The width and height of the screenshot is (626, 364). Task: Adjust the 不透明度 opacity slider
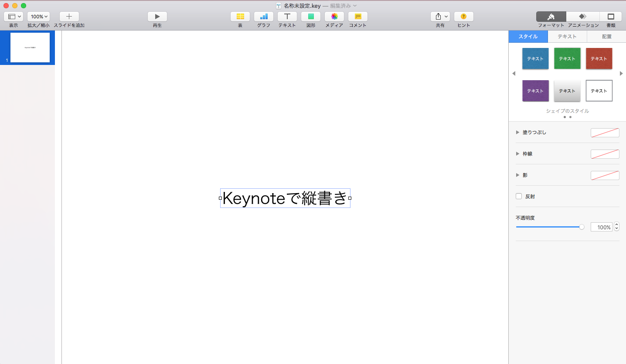[x=550, y=227]
